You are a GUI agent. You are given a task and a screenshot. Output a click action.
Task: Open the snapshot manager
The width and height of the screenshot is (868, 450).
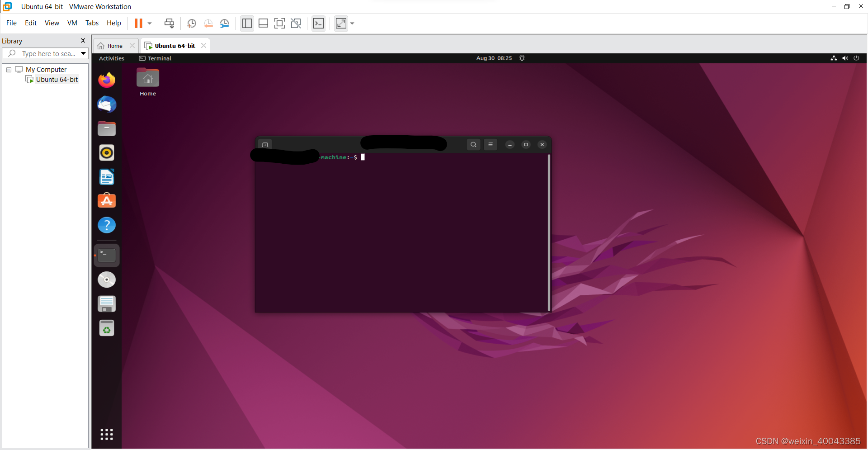(225, 23)
